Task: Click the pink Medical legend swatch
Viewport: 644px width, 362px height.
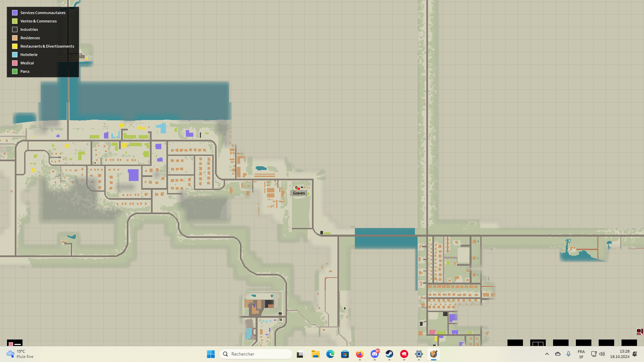Action: click(x=15, y=63)
